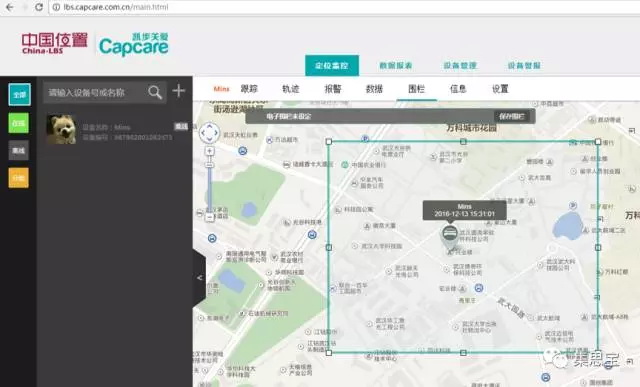Image resolution: width=640 pixels, height=387 pixels.
Task: Click the 保存围栏 save fence button
Action: pos(512,116)
